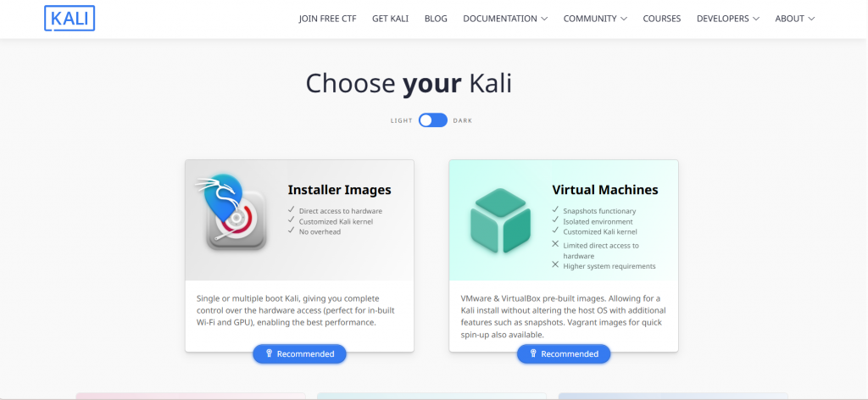Screen dimensions: 868x400
Task: Expand the Documentation dropdown menu
Action: click(x=505, y=19)
